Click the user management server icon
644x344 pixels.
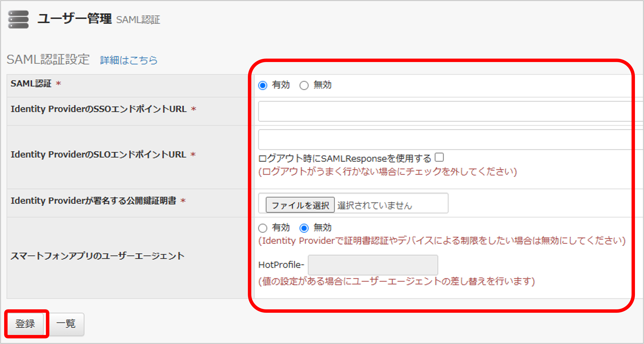point(18,19)
